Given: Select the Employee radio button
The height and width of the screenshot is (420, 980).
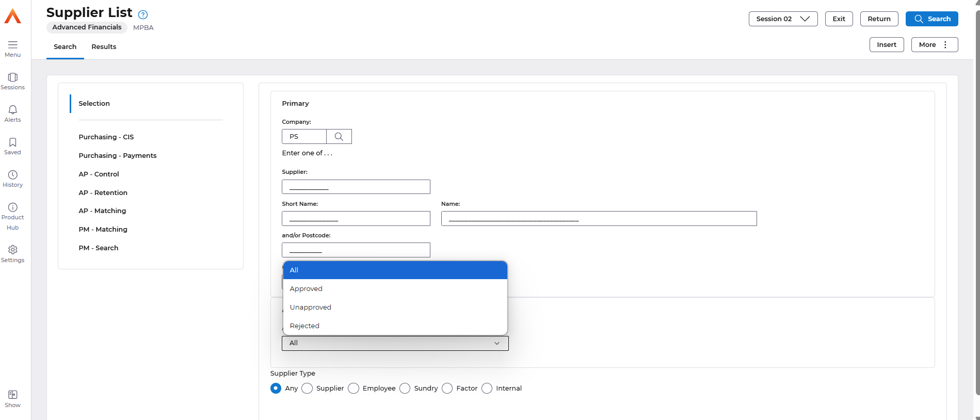Looking at the screenshot, I should [x=354, y=388].
